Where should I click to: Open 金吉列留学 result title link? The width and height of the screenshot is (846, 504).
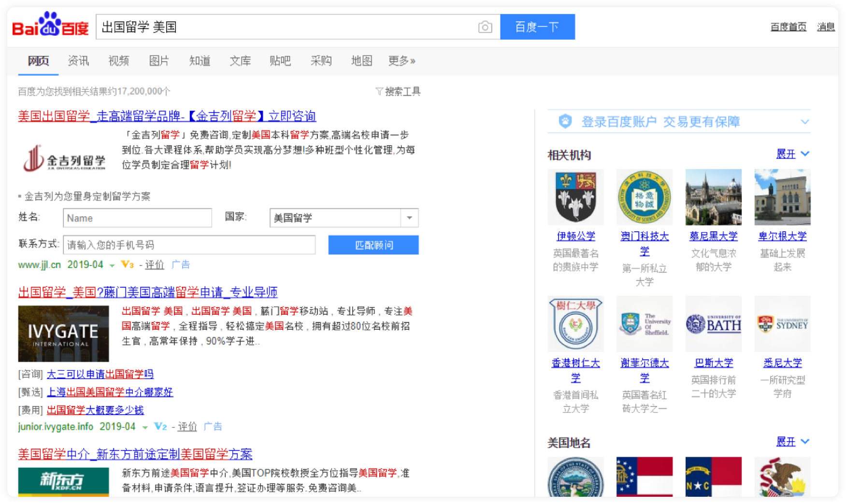pyautogui.click(x=167, y=116)
